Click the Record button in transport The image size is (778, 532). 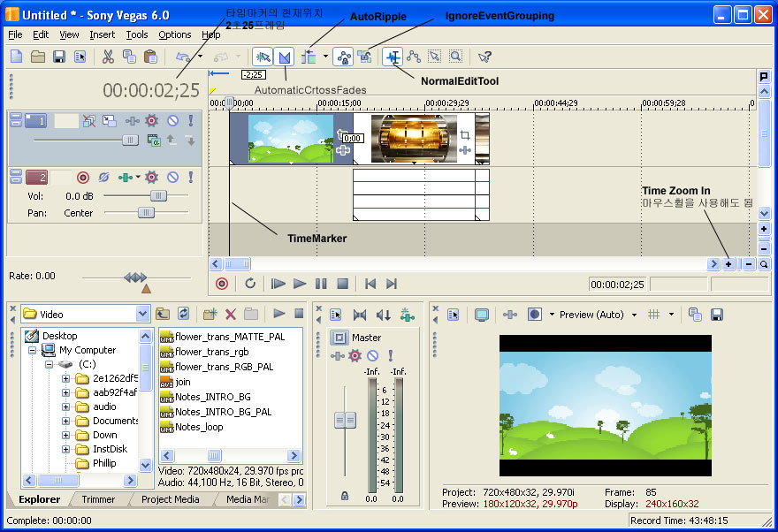(222, 284)
